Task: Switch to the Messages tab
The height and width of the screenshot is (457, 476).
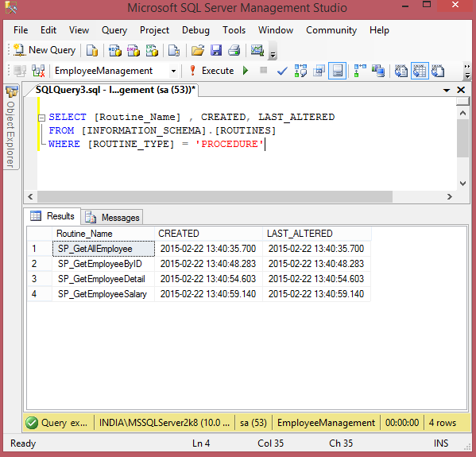Action: pyautogui.click(x=112, y=218)
